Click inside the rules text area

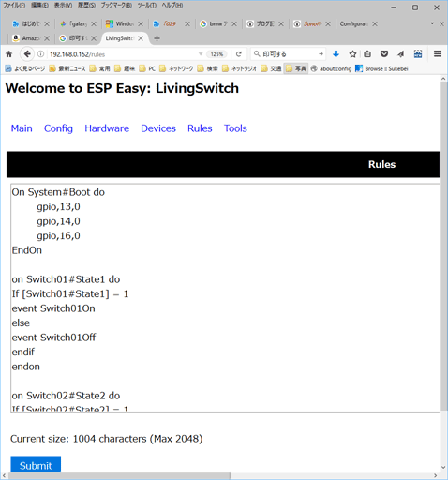point(225,298)
